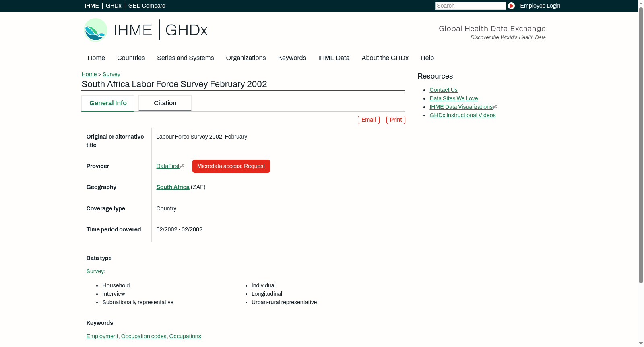644x347 pixels.
Task: Click the vertical page scrollbar thumb
Action: [641, 145]
